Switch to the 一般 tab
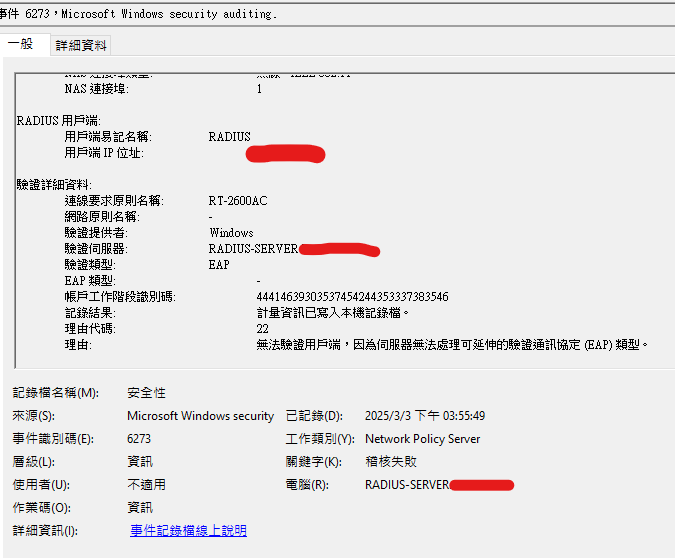 pyautogui.click(x=20, y=44)
